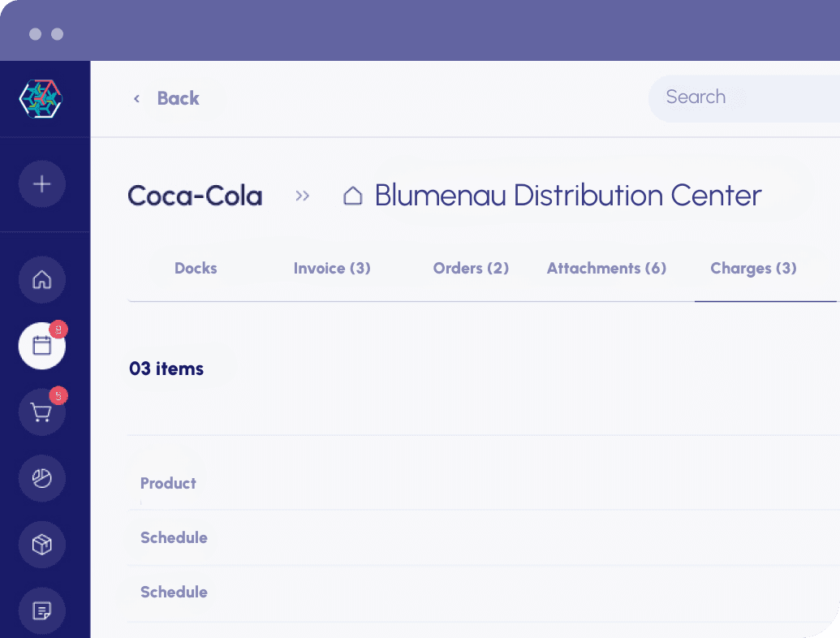Go back using the Back link
Viewport: 840px width, 638px height.
pyautogui.click(x=178, y=98)
